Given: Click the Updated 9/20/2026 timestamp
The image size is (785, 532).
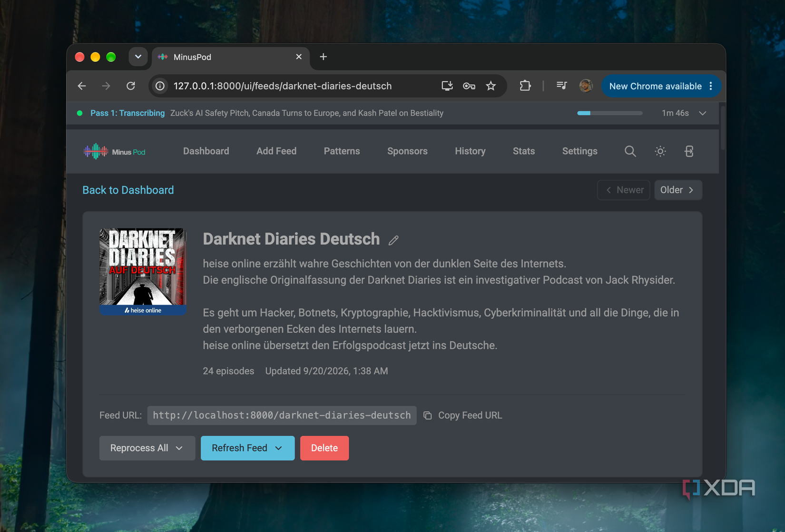Looking at the screenshot, I should pyautogui.click(x=326, y=371).
